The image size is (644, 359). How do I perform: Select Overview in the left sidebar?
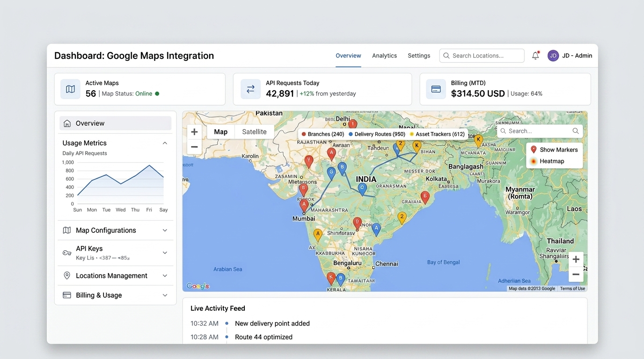point(115,123)
